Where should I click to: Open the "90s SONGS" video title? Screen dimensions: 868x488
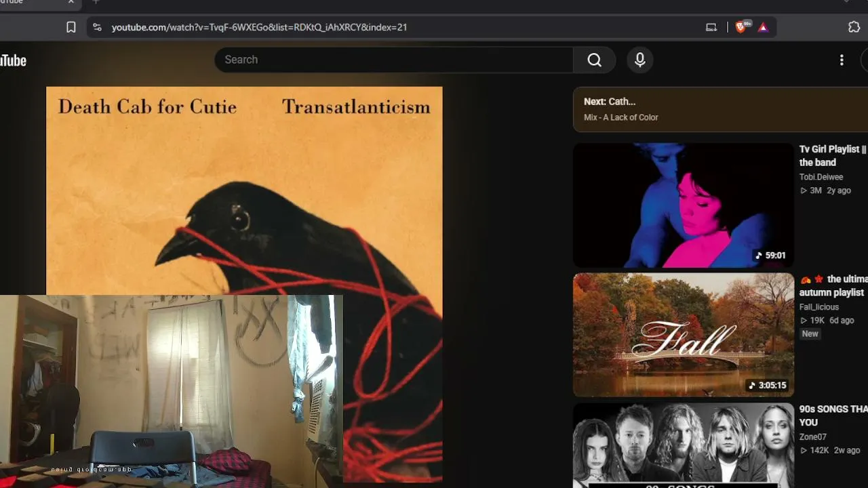coord(833,416)
